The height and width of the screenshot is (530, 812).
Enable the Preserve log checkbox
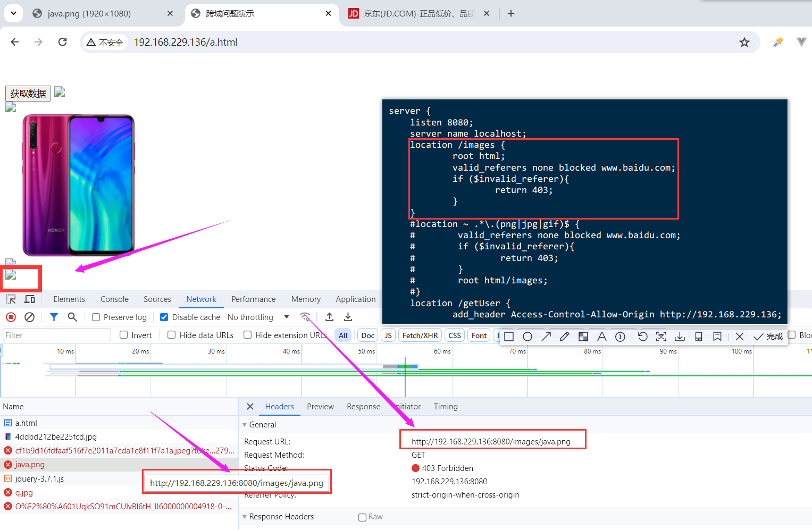coord(96,317)
